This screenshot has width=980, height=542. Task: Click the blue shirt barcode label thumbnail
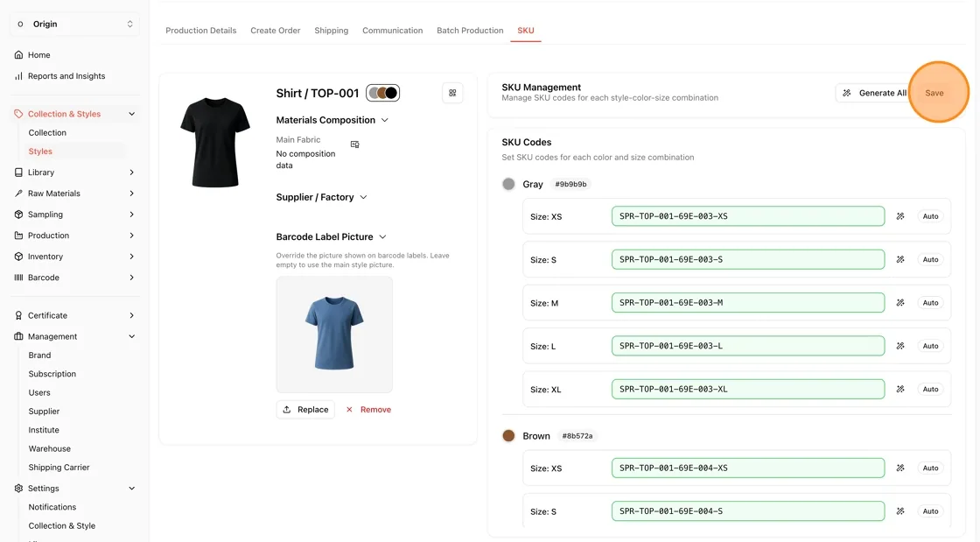tap(334, 334)
